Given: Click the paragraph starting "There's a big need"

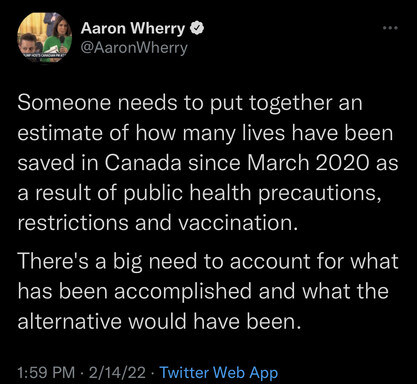Looking at the screenshot, I should 208,291.
